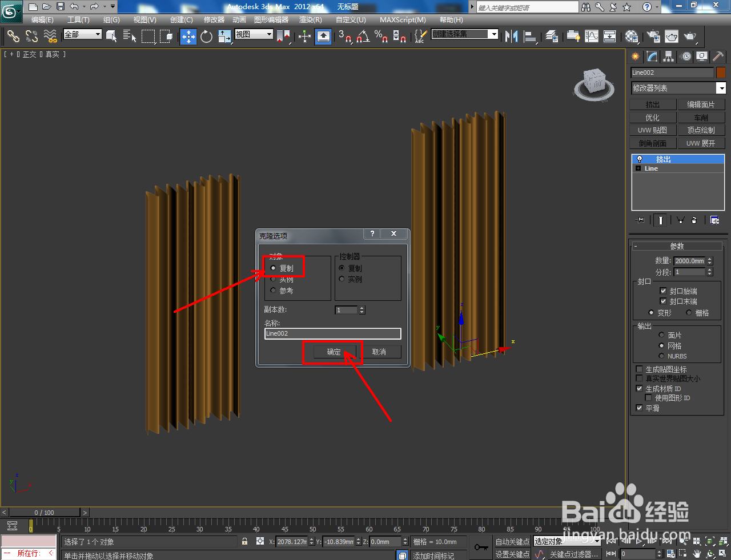Enable the 生成贴图坐标 checkbox
The height and width of the screenshot is (560, 731).
click(x=640, y=369)
